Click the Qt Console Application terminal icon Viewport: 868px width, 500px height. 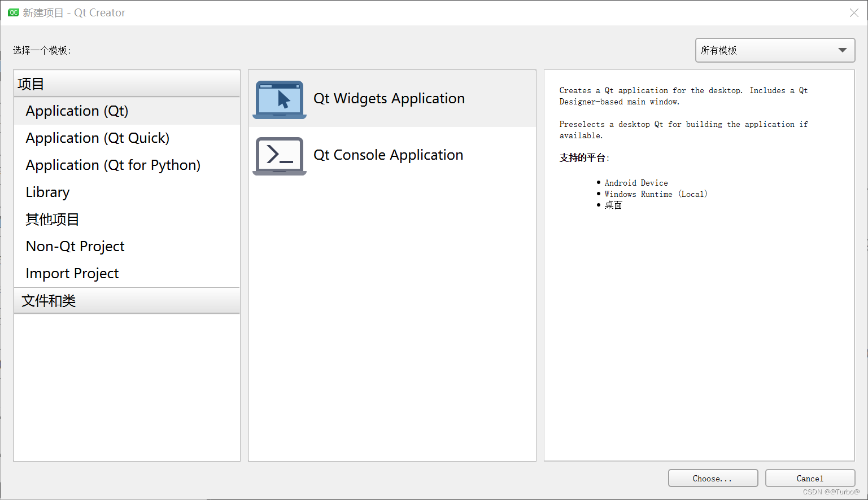pyautogui.click(x=280, y=156)
